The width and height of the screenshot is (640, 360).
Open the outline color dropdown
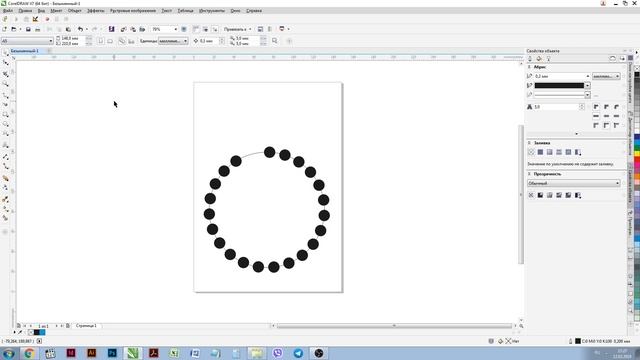587,86
